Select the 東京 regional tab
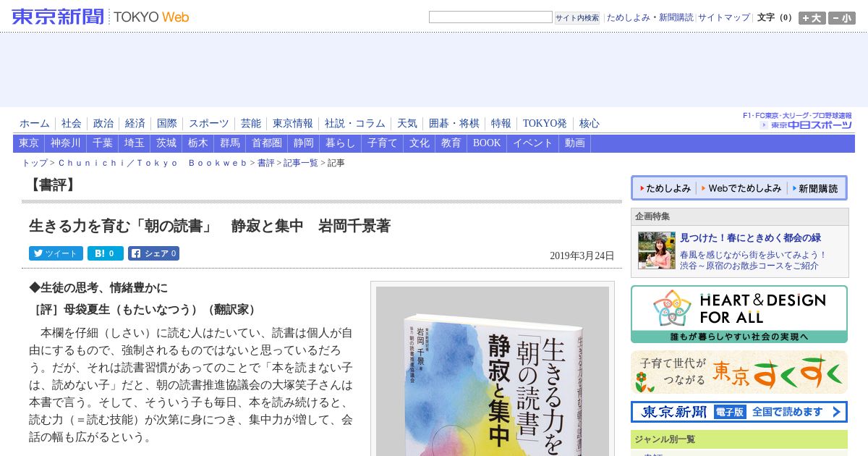Image resolution: width=868 pixels, height=456 pixels. (29, 143)
